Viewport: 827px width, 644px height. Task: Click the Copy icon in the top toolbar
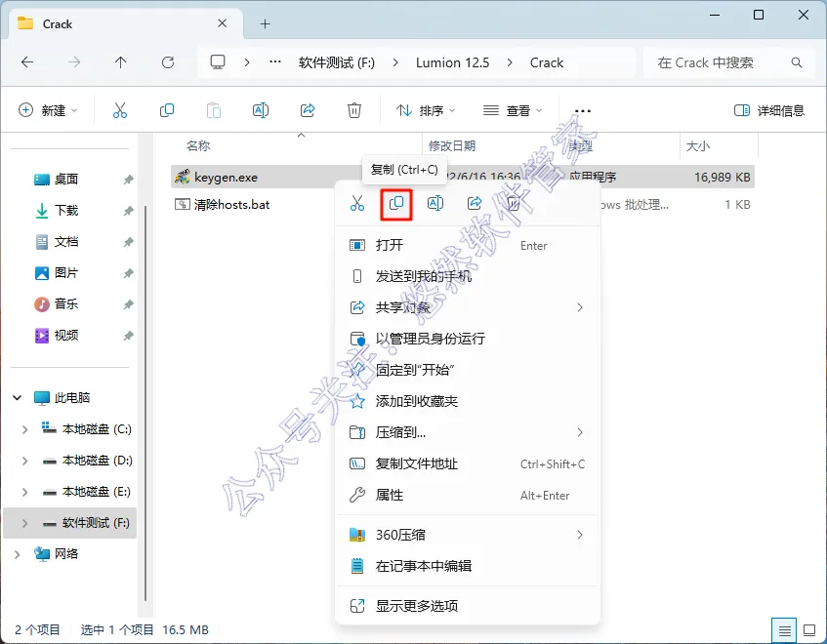tap(167, 110)
